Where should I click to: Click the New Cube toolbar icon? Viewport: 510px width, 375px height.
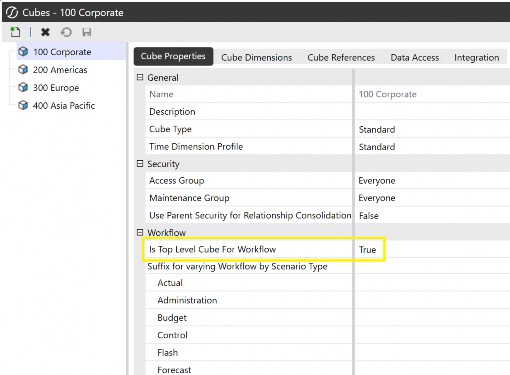point(15,32)
